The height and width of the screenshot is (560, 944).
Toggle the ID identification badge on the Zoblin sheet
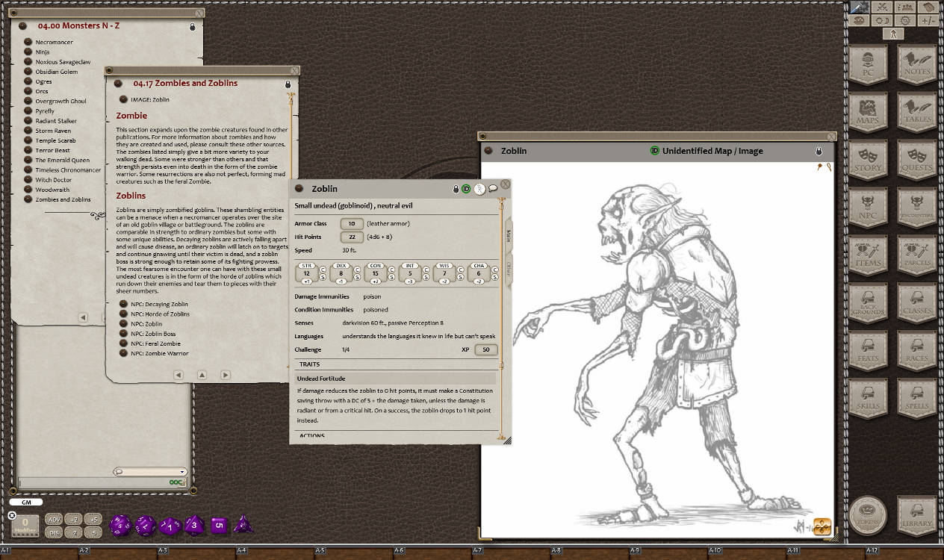468,189
